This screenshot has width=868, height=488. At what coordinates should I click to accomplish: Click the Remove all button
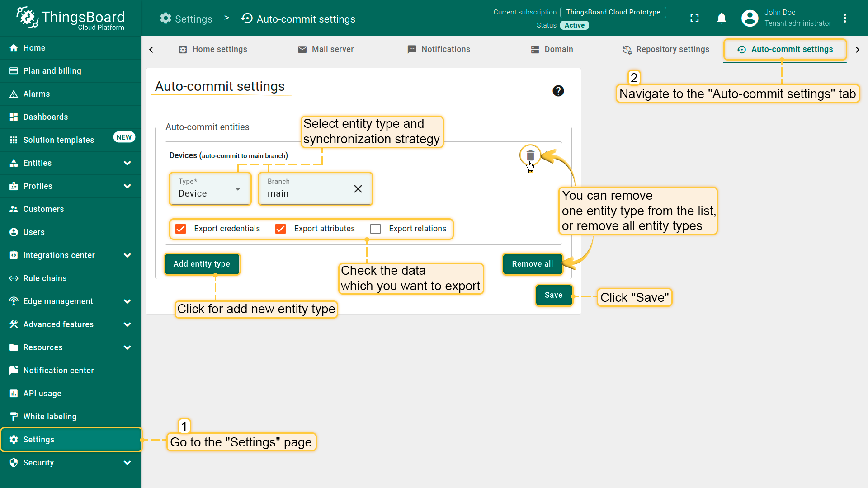coord(532,264)
